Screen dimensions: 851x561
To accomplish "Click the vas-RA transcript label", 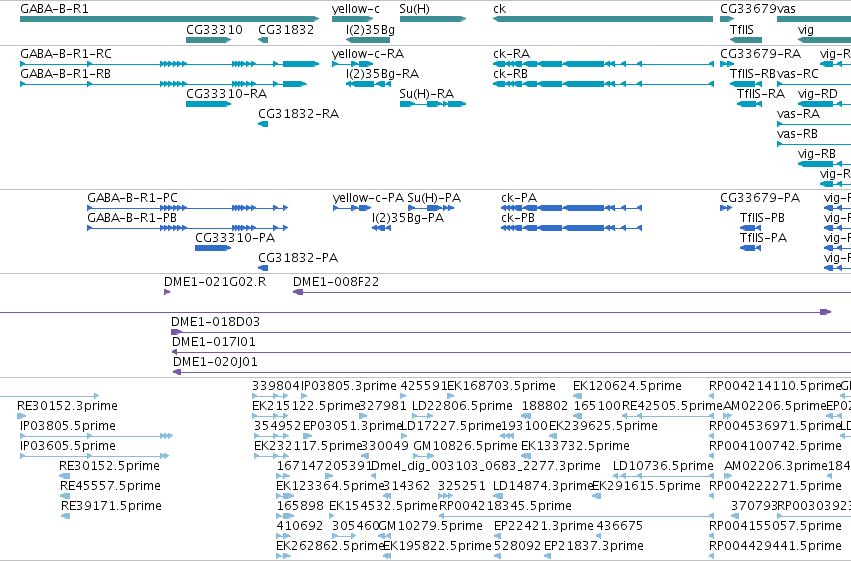I will [798, 114].
